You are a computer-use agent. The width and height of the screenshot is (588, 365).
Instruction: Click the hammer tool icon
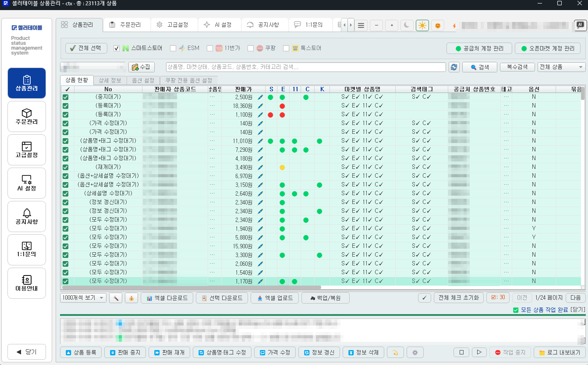[x=116, y=298]
